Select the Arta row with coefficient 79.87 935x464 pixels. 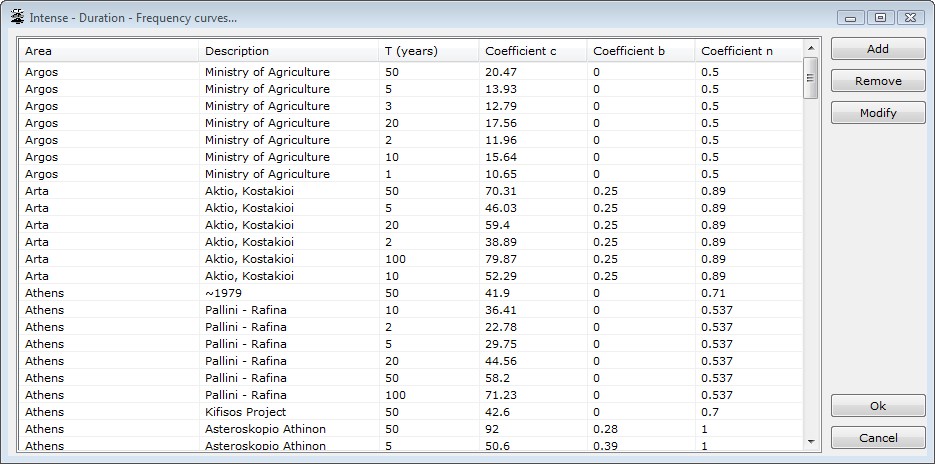[x=300, y=259]
